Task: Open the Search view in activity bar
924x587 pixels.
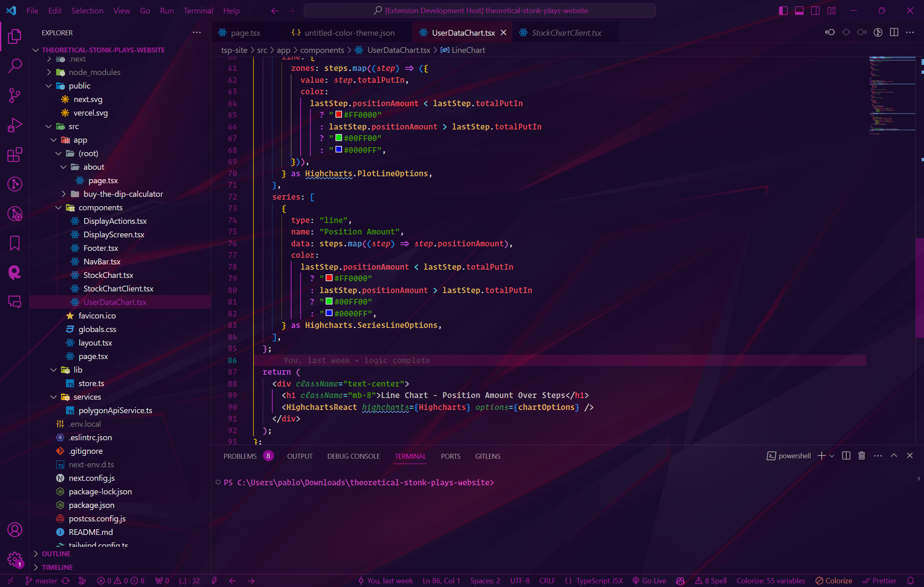Action: pyautogui.click(x=15, y=66)
